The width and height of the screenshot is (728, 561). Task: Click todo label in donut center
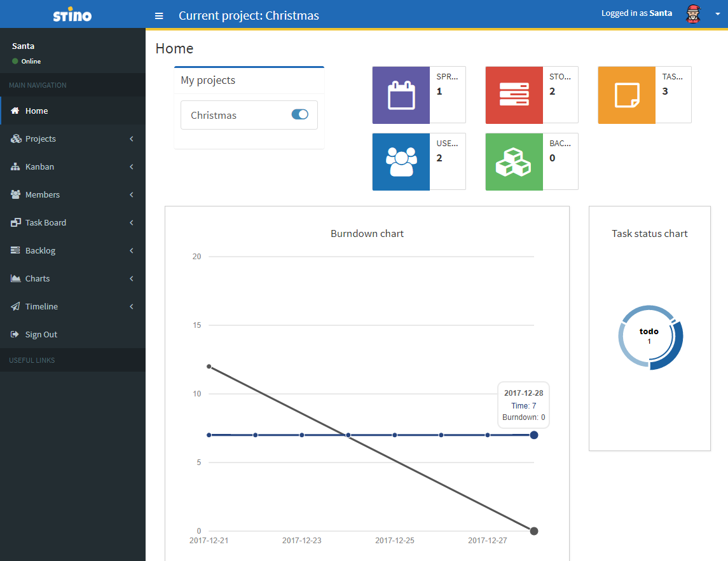click(x=649, y=331)
